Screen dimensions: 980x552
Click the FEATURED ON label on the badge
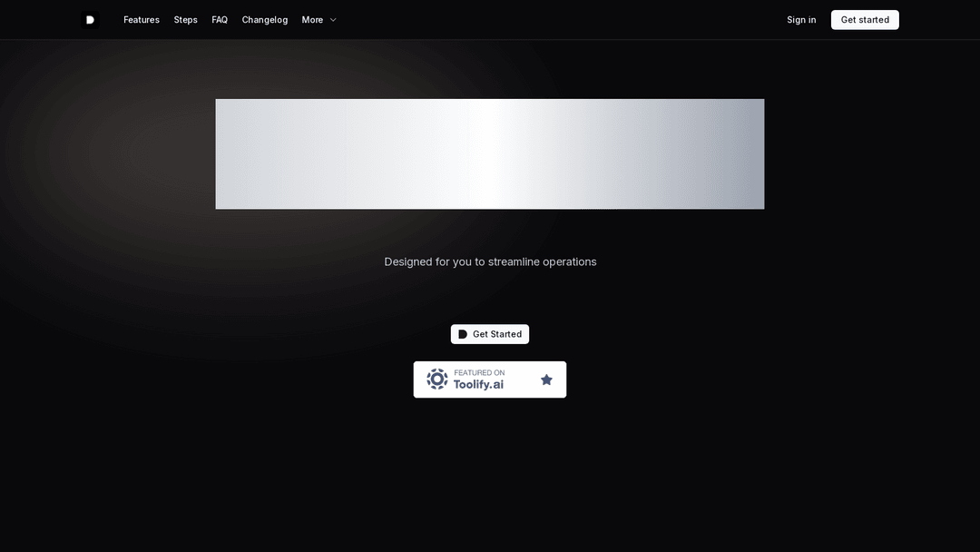[480, 371]
